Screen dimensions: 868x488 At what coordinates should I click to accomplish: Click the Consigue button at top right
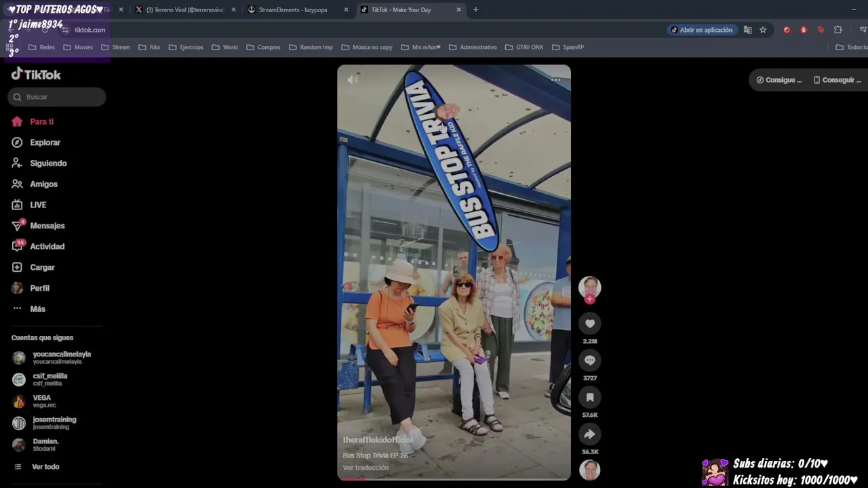[779, 80]
